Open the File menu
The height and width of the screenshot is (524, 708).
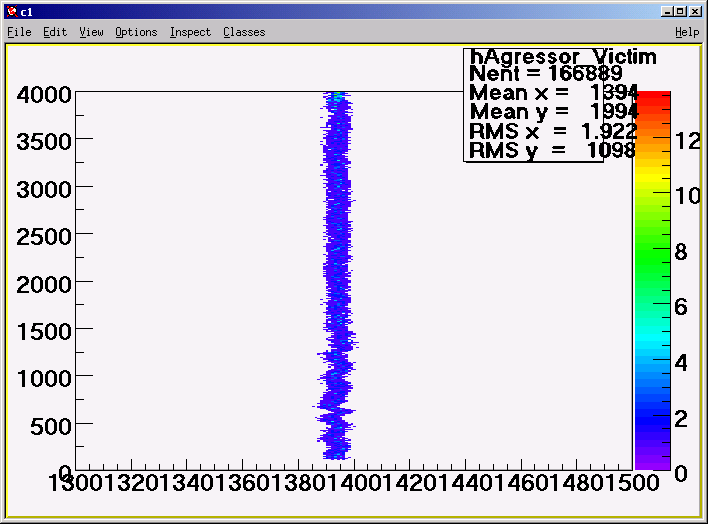coord(19,32)
